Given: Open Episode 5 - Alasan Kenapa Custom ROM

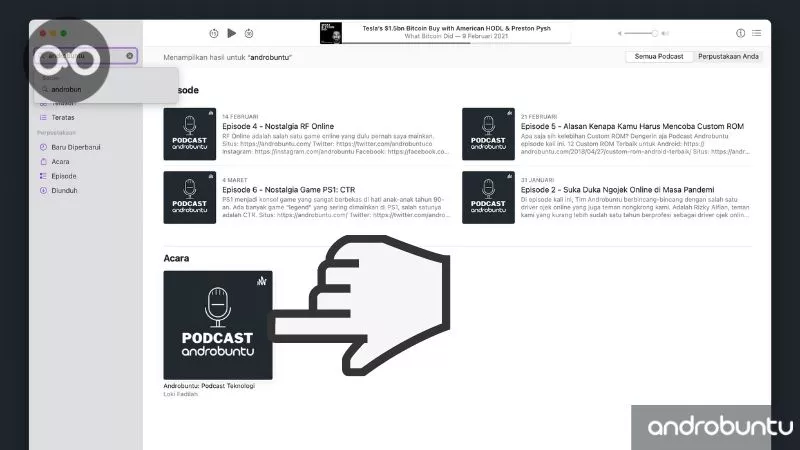Looking at the screenshot, I should click(632, 126).
